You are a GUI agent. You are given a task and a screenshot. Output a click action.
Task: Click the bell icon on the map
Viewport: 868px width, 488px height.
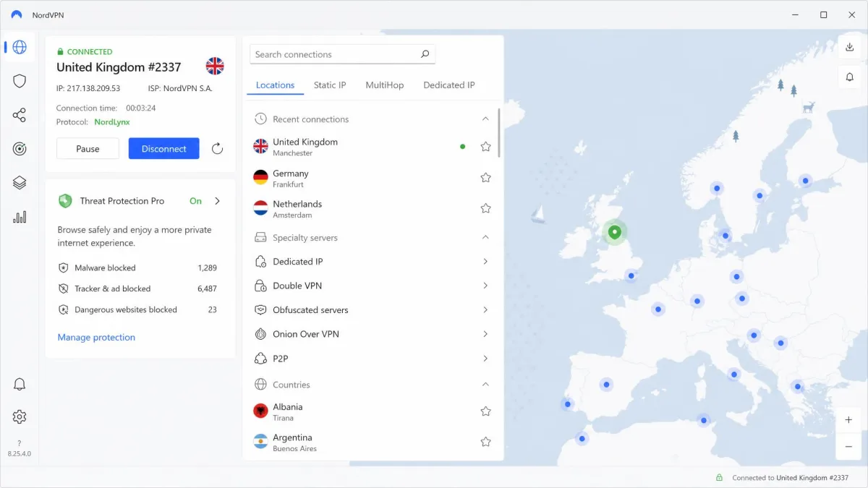pyautogui.click(x=849, y=77)
